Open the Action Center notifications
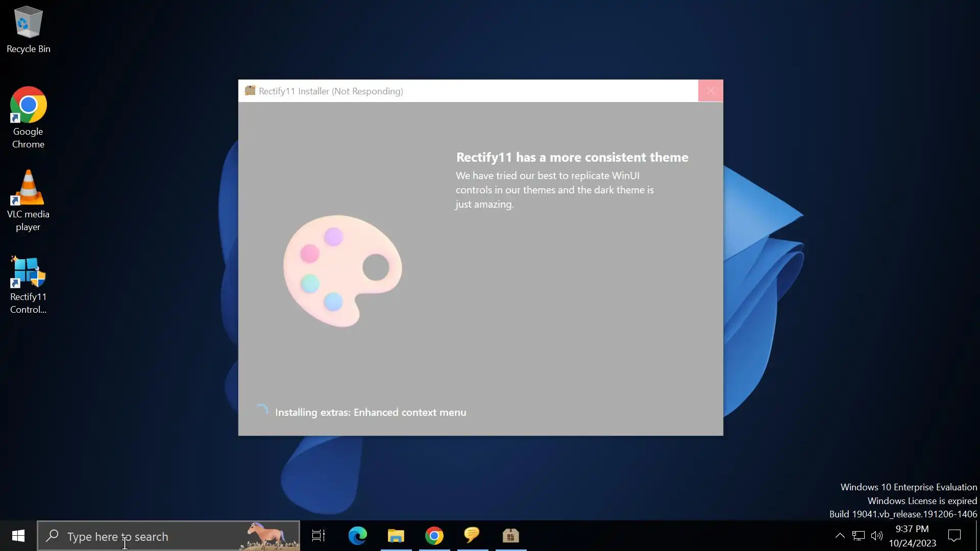This screenshot has width=980, height=551. point(954,536)
